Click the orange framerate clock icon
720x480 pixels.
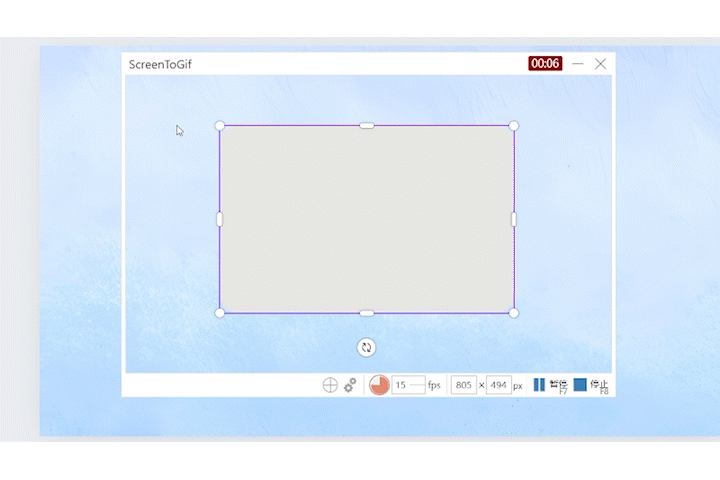point(379,385)
